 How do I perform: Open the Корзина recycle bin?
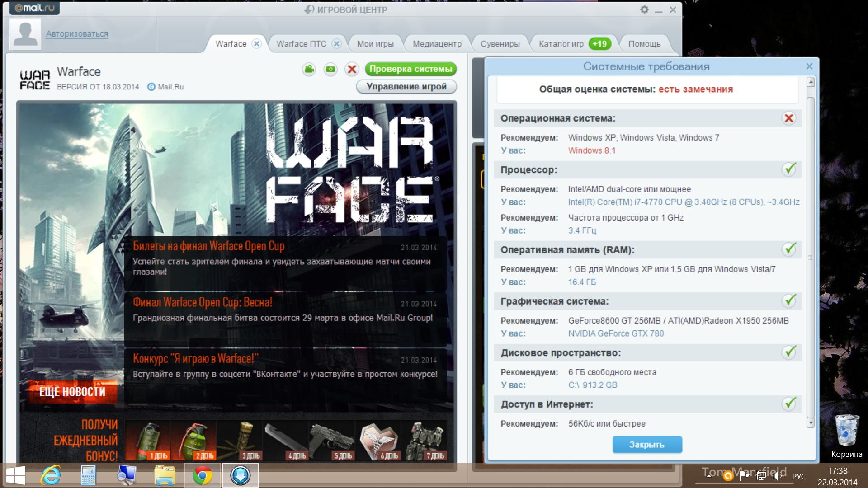[x=847, y=436]
